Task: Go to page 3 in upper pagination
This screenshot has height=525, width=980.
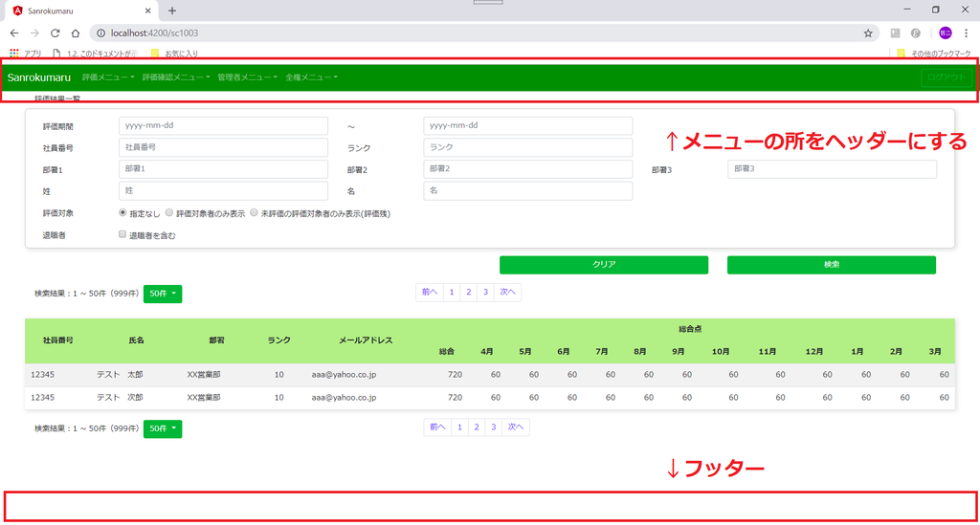Action: 485,293
